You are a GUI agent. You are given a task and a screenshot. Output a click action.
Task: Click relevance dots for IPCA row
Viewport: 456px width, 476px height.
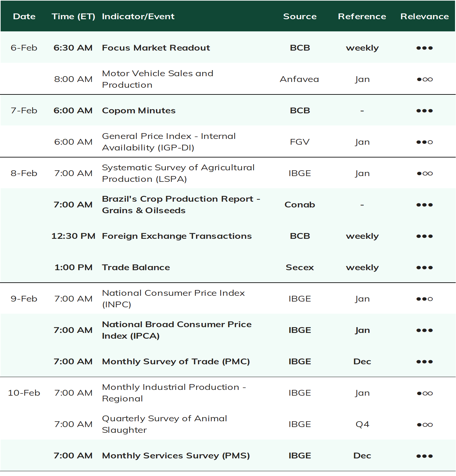pos(425,330)
